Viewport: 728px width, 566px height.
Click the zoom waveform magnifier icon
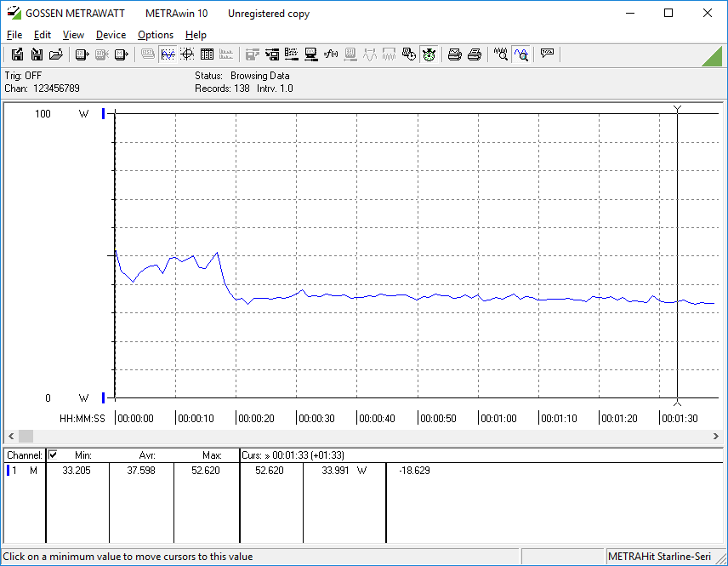tap(501, 54)
